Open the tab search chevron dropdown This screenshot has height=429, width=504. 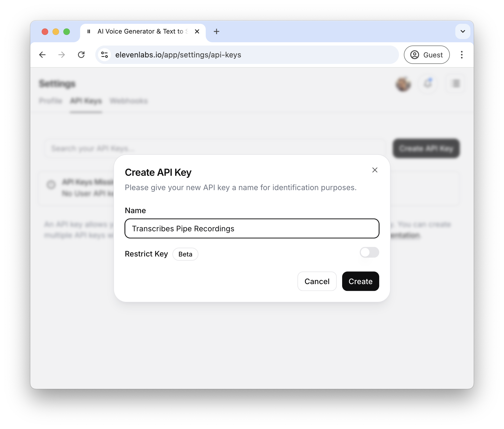click(x=463, y=31)
